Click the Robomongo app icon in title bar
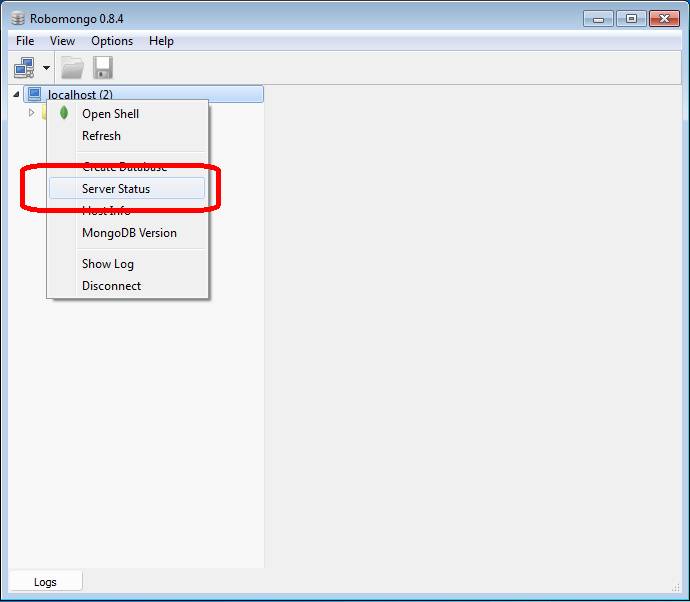Image resolution: width=690 pixels, height=602 pixels. click(x=17, y=18)
